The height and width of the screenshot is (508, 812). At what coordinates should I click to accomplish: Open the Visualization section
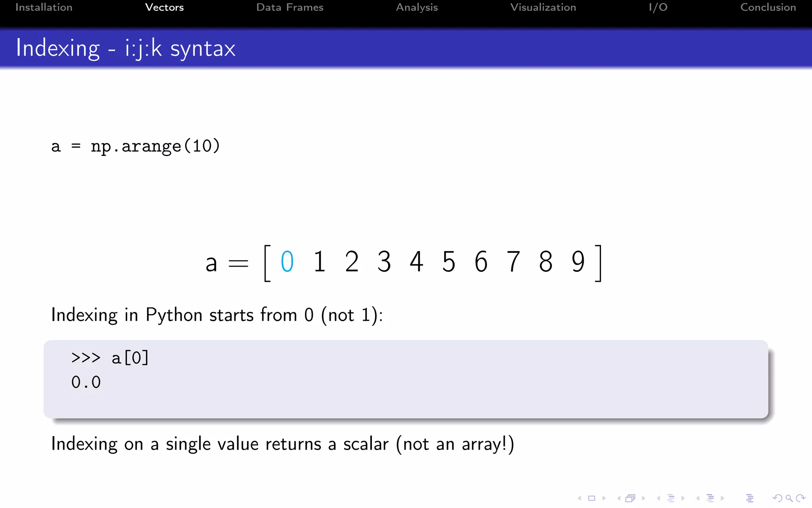point(543,7)
